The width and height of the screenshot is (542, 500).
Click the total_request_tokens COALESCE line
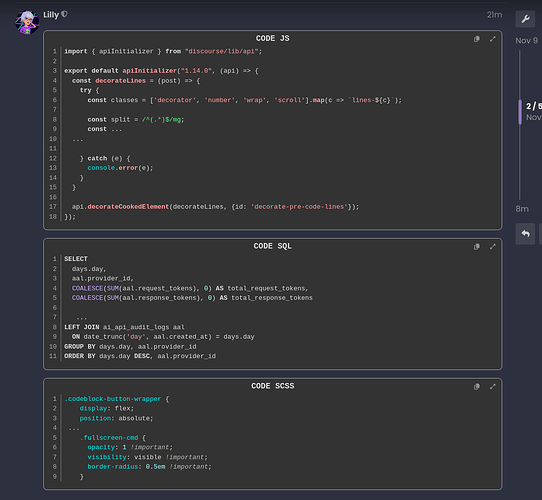(x=190, y=288)
